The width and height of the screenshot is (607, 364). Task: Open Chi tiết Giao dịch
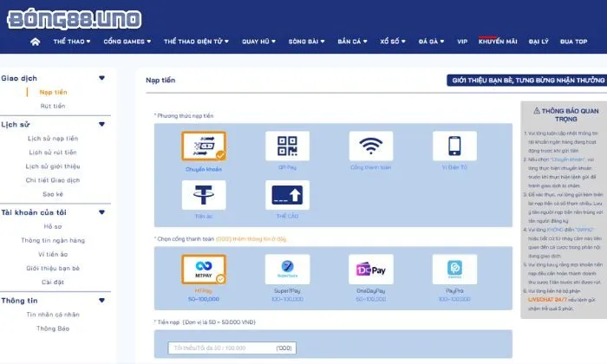[53, 180]
